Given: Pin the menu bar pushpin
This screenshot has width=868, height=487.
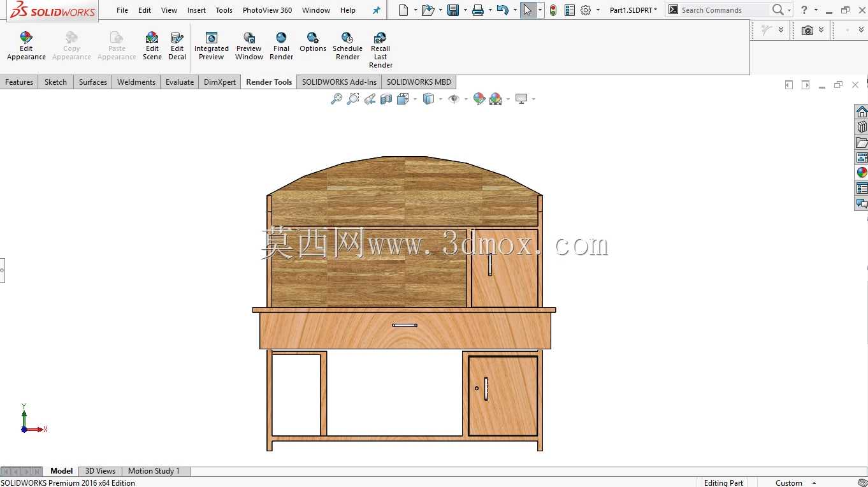Looking at the screenshot, I should pos(376,10).
